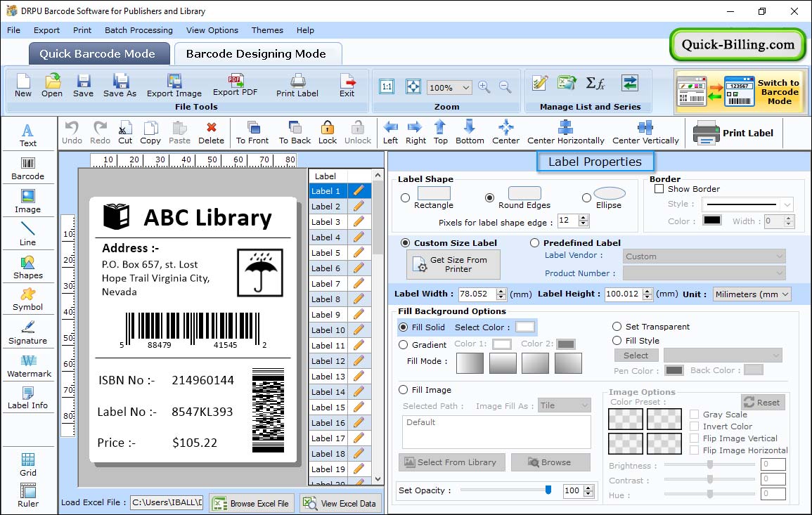
Task: Open the Themes menu
Action: [267, 30]
